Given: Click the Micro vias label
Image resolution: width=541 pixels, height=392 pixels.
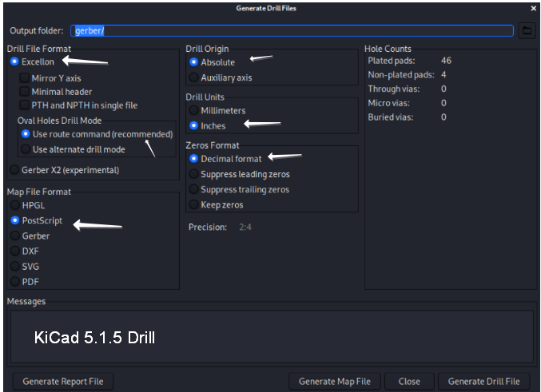Looking at the screenshot, I should [x=388, y=103].
